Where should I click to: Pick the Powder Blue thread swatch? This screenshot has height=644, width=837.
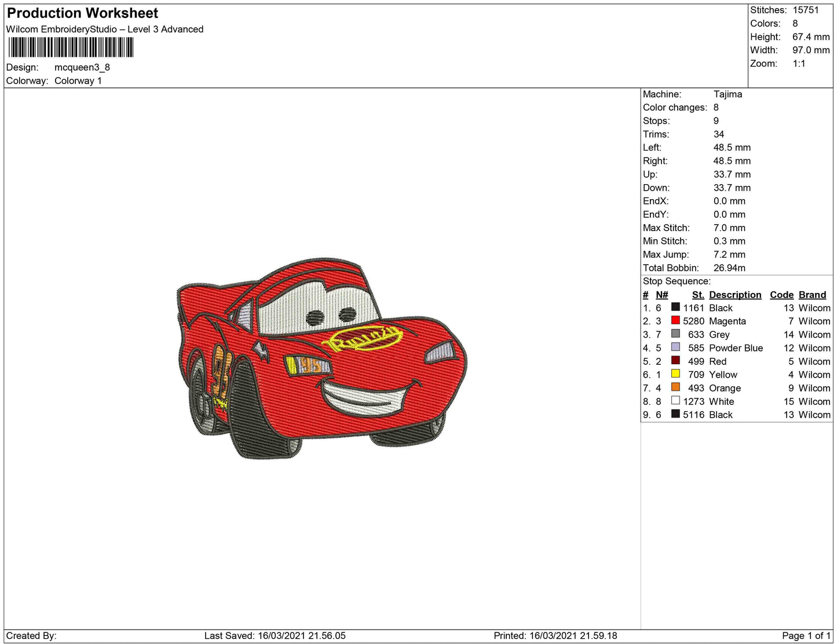[675, 347]
